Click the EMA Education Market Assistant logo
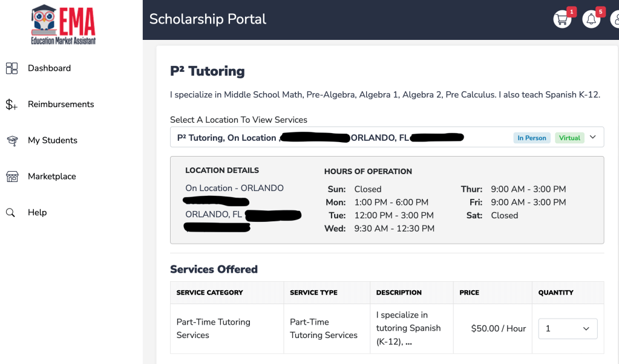 [64, 25]
